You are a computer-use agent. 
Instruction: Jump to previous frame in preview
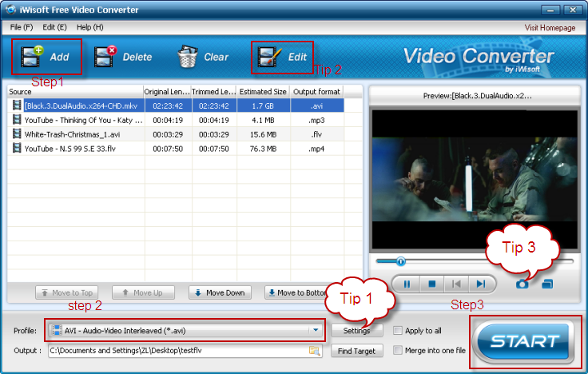click(456, 284)
